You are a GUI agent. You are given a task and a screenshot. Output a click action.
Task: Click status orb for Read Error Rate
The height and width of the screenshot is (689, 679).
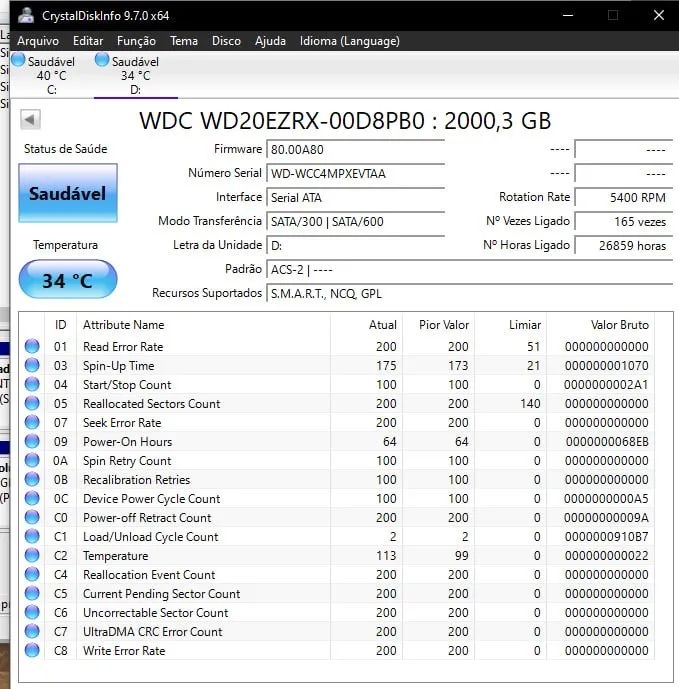[x=32, y=346]
